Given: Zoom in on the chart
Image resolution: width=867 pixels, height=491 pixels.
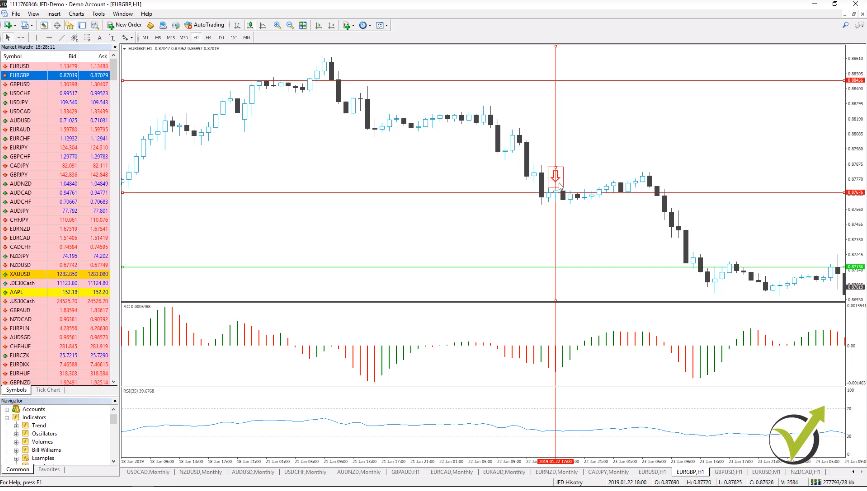Looking at the screenshot, I should (277, 25).
